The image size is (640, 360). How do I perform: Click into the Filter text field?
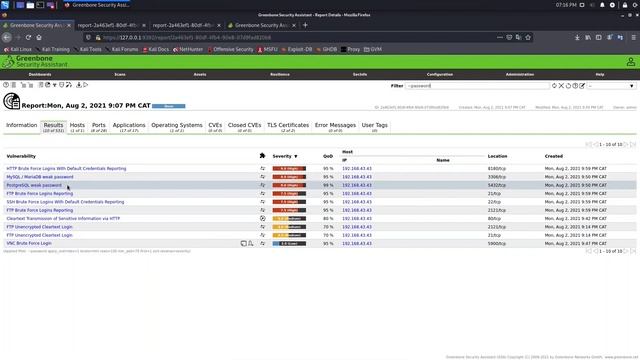click(478, 86)
